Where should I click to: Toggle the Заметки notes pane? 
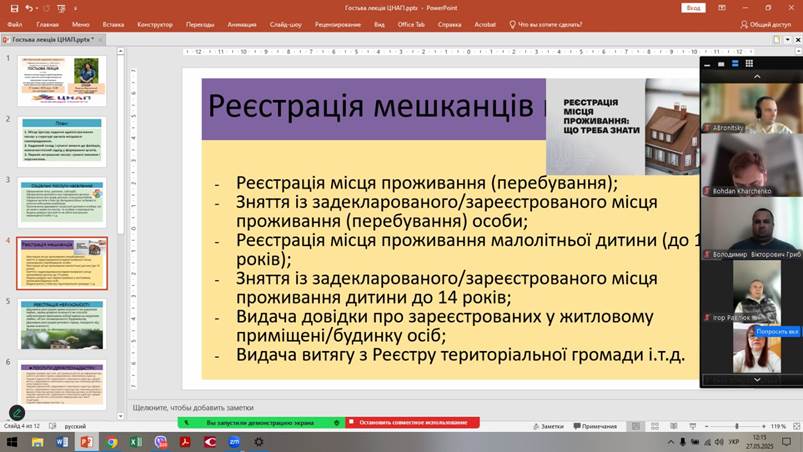[x=548, y=426]
